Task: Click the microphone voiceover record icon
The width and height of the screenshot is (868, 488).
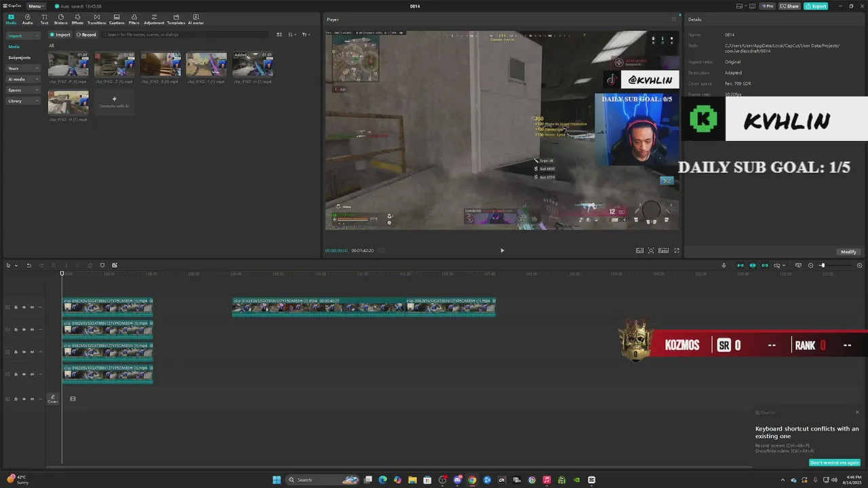Action: (724, 265)
